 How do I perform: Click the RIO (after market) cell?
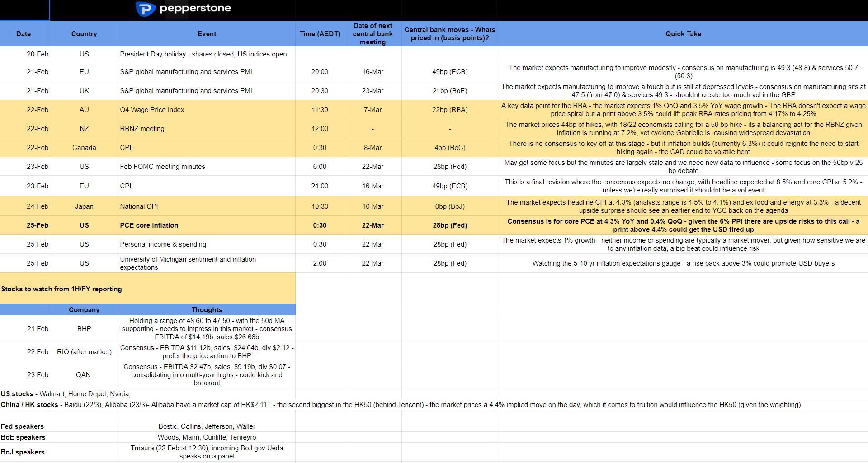84,352
